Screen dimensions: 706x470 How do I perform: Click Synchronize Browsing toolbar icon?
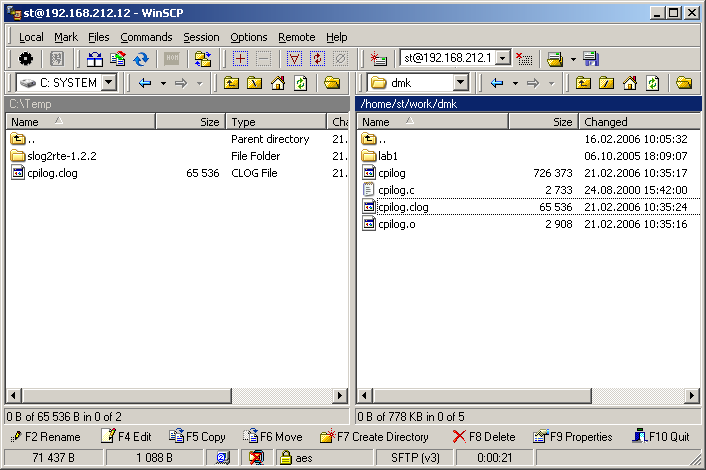coord(203,59)
